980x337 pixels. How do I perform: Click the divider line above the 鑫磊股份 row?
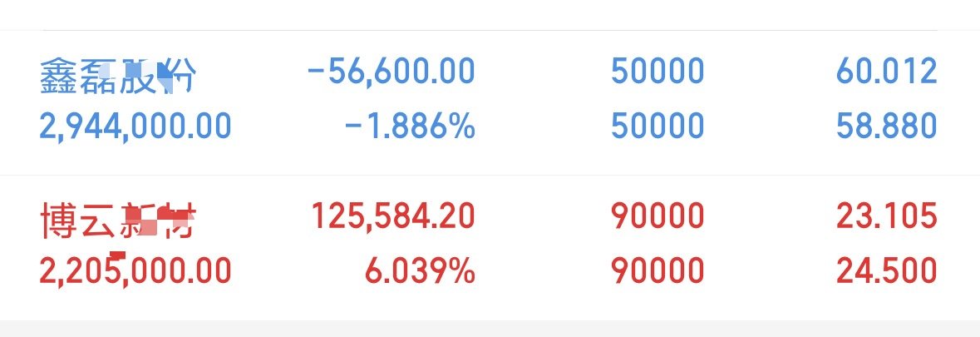[490, 30]
